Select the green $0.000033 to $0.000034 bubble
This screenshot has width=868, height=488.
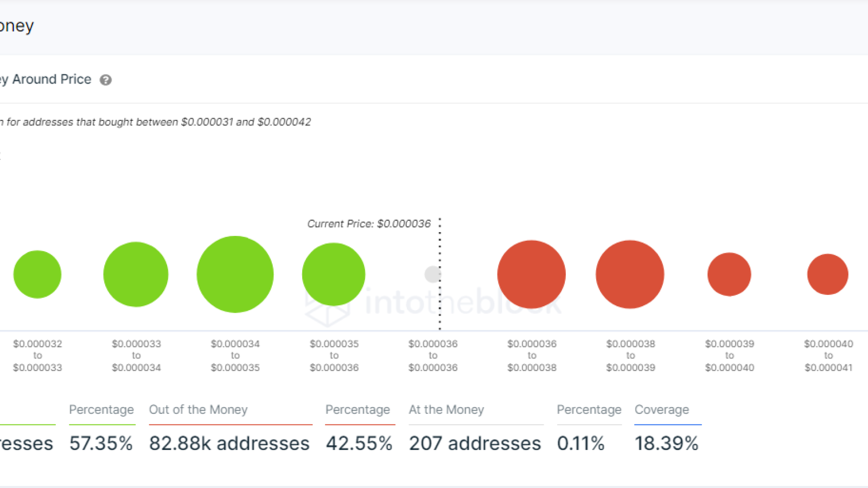(136, 274)
